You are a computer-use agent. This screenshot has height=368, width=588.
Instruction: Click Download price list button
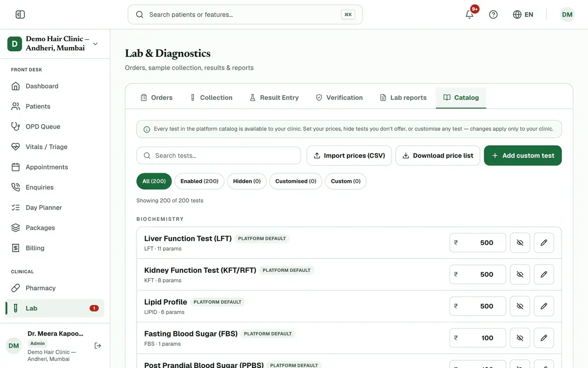coord(438,156)
